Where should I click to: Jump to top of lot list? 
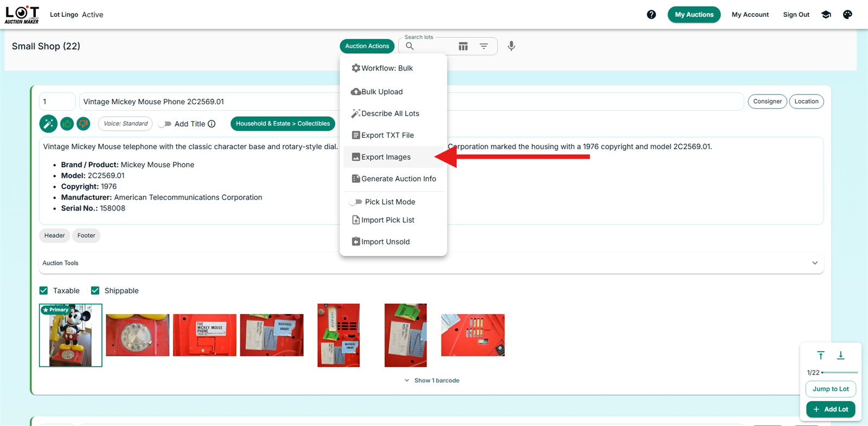coord(821,355)
